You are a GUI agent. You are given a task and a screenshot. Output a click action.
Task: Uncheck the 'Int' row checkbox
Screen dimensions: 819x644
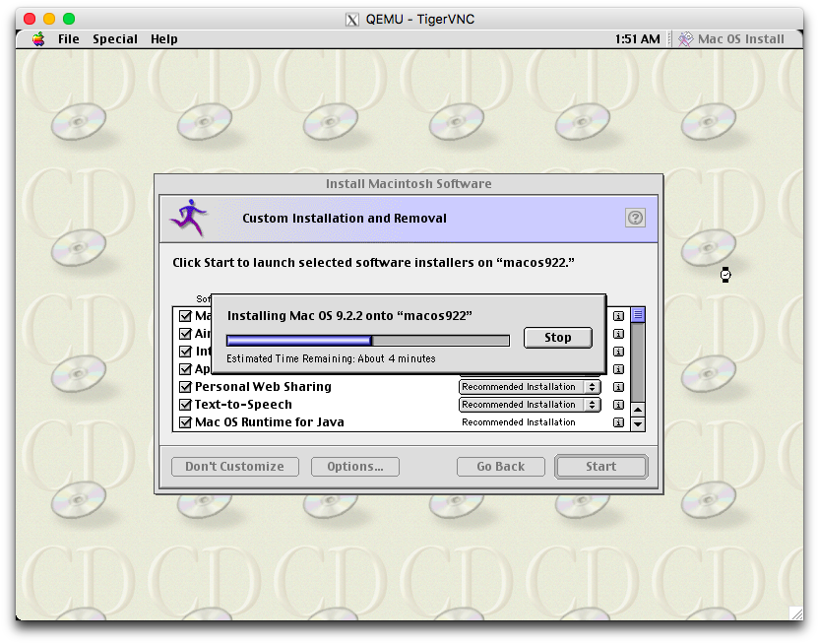coord(185,352)
